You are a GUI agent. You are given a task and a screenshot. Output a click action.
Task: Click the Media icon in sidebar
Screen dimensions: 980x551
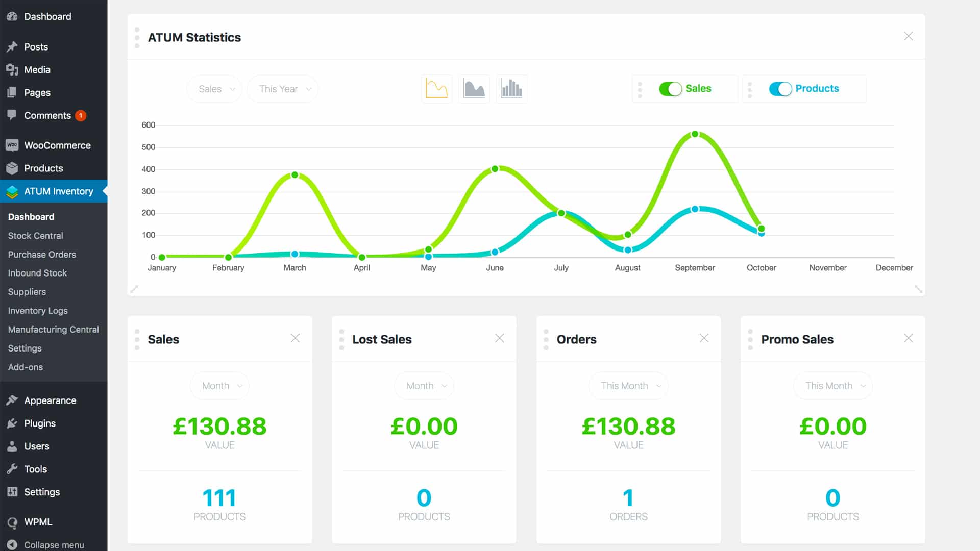(12, 70)
